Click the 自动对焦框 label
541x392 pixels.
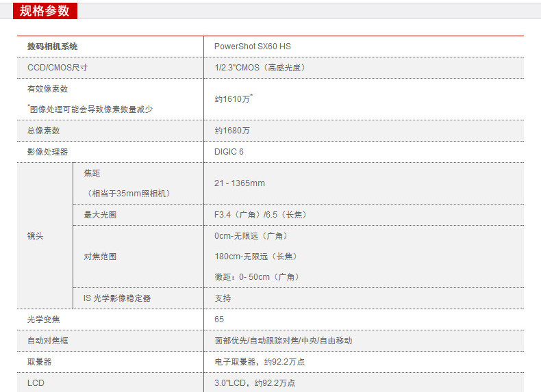point(48,341)
